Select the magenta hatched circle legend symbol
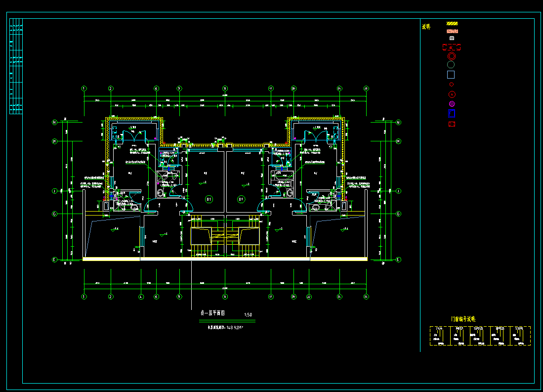The width and height of the screenshot is (543, 392). (x=452, y=104)
